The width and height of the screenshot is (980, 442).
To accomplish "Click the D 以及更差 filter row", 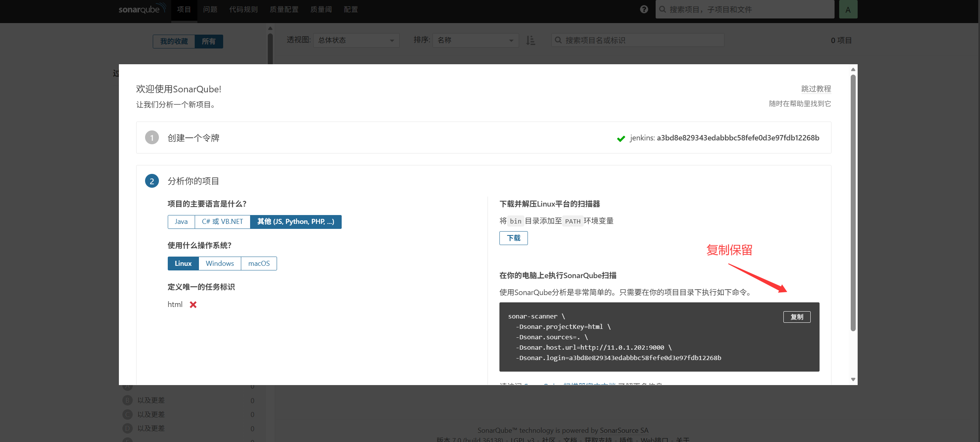I will (189, 428).
